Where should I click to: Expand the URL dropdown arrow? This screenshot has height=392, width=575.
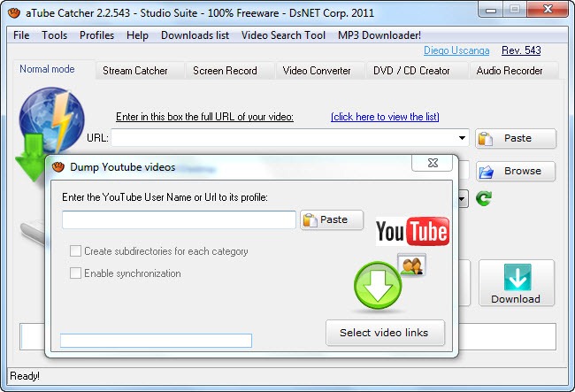[462, 138]
